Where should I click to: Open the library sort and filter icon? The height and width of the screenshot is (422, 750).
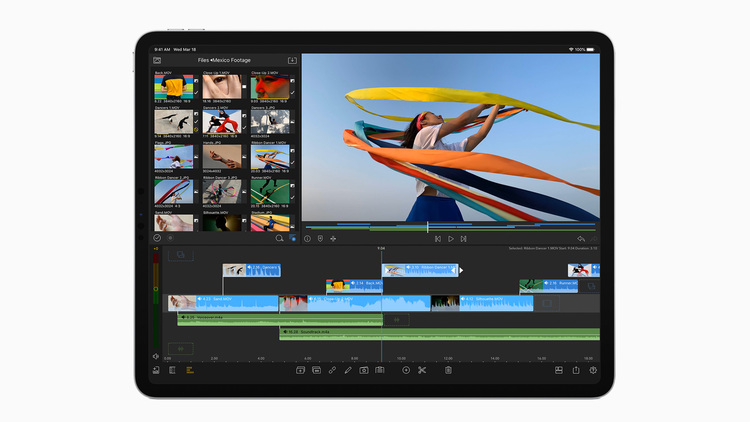coord(292,238)
